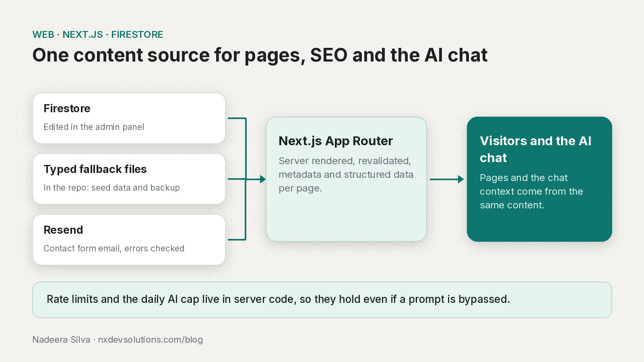The width and height of the screenshot is (644, 362).
Task: Click the 'Resend' card title
Action: (x=63, y=230)
